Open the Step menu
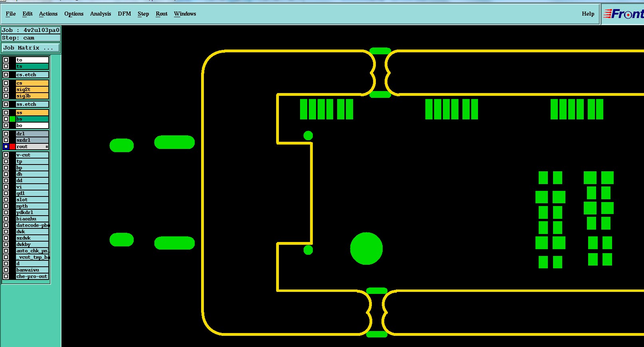This screenshot has width=644, height=347. click(143, 14)
